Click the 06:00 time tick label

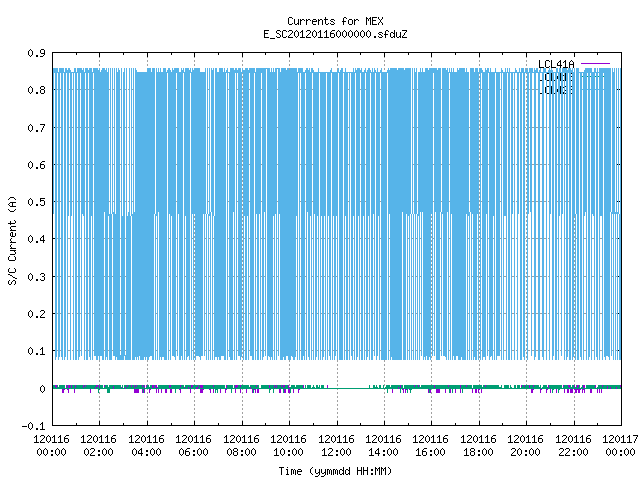193,452
